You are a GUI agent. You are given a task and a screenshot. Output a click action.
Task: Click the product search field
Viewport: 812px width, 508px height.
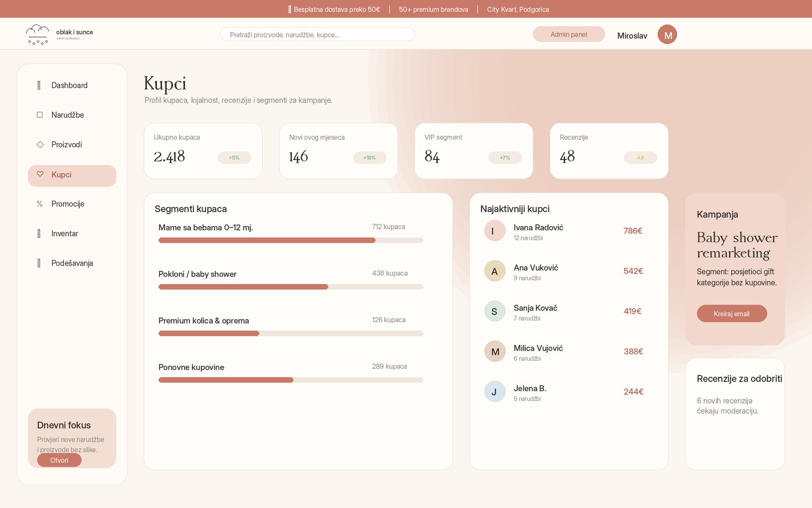click(317, 34)
